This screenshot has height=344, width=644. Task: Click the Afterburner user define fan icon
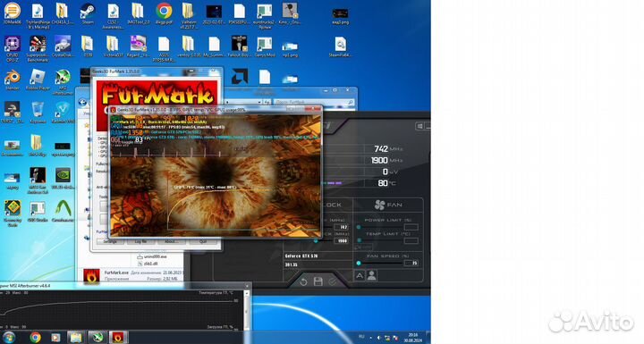coord(372,275)
